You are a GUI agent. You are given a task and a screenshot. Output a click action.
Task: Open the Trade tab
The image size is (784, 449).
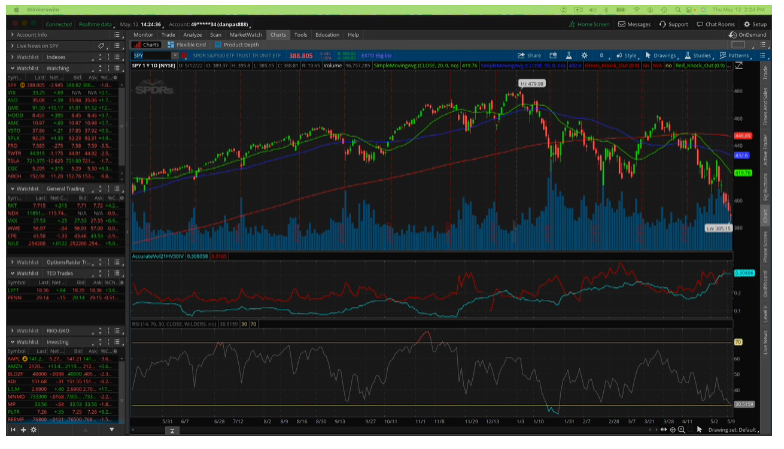(x=168, y=35)
